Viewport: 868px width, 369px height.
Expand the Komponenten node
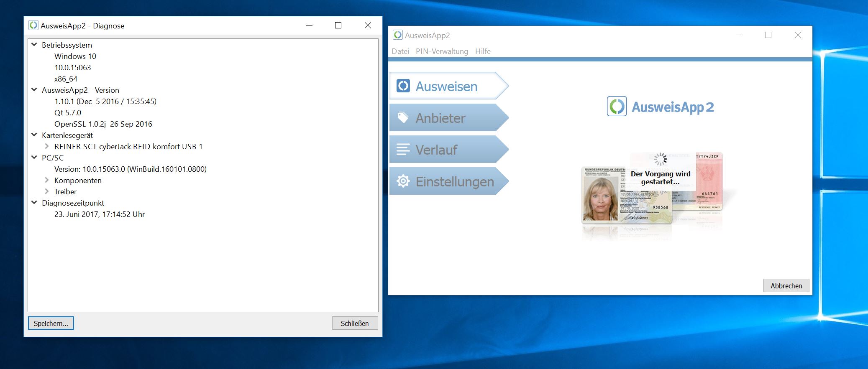47,180
